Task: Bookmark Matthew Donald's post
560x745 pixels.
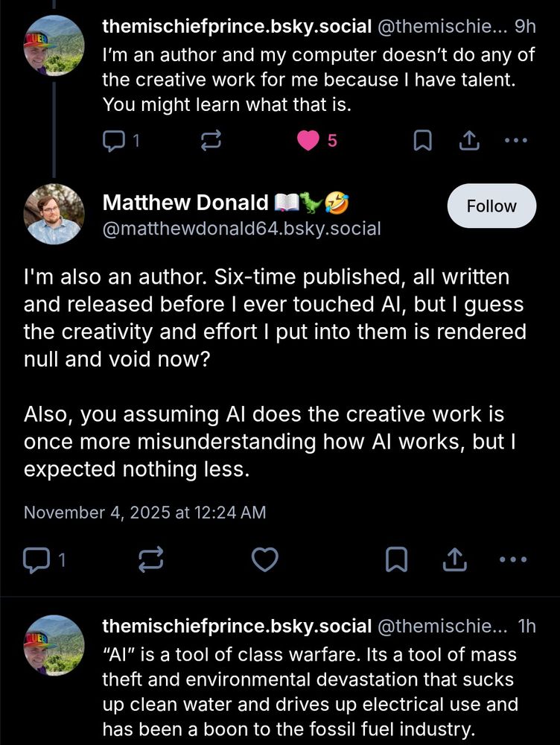Action: coord(396,560)
